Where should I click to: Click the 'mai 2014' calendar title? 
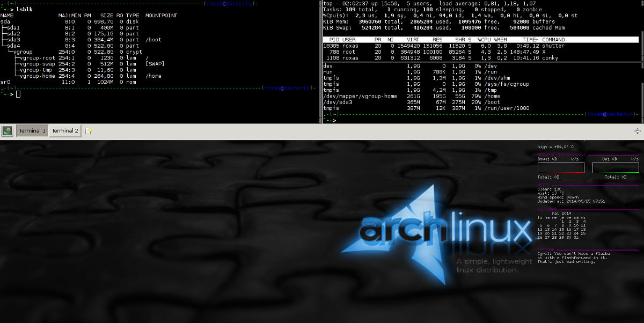point(562,213)
